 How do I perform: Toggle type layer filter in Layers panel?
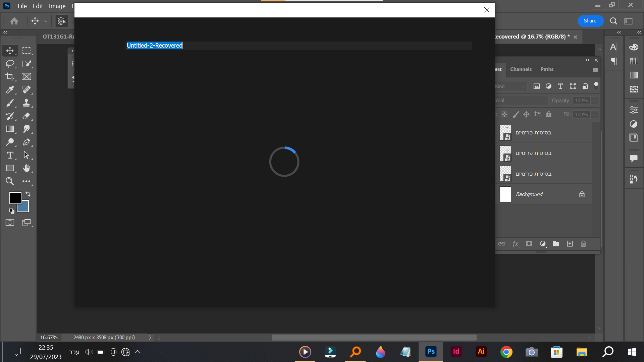click(560, 86)
